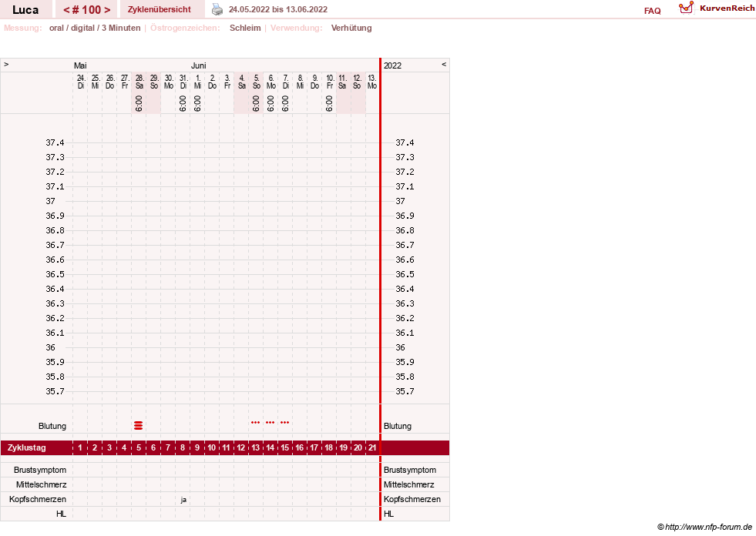Click the left Blutung row label

(52, 426)
